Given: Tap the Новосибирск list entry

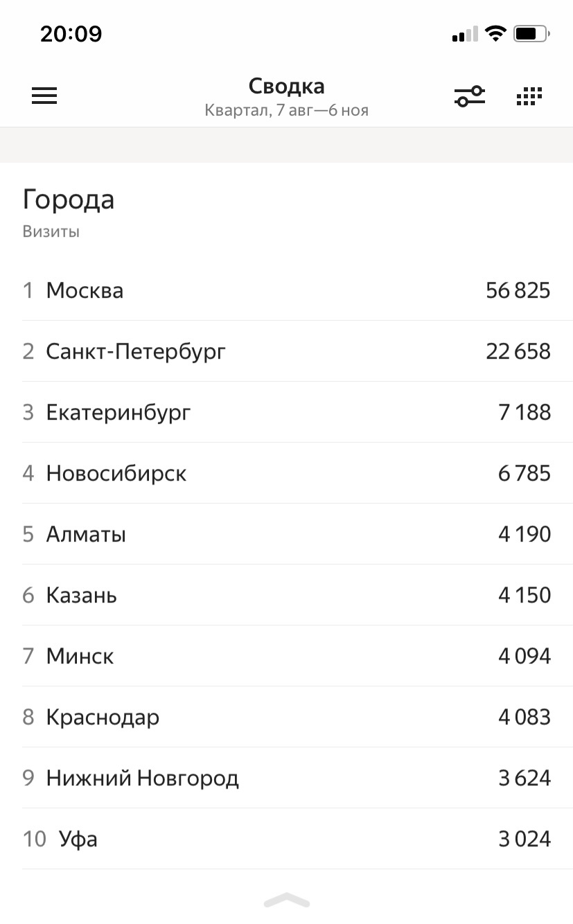Looking at the screenshot, I should coord(286,473).
